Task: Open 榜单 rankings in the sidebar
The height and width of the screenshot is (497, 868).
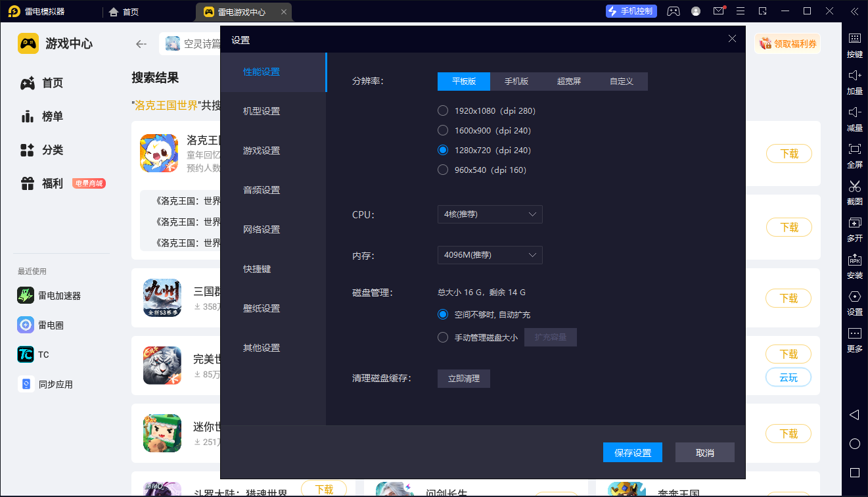Action: 42,117
